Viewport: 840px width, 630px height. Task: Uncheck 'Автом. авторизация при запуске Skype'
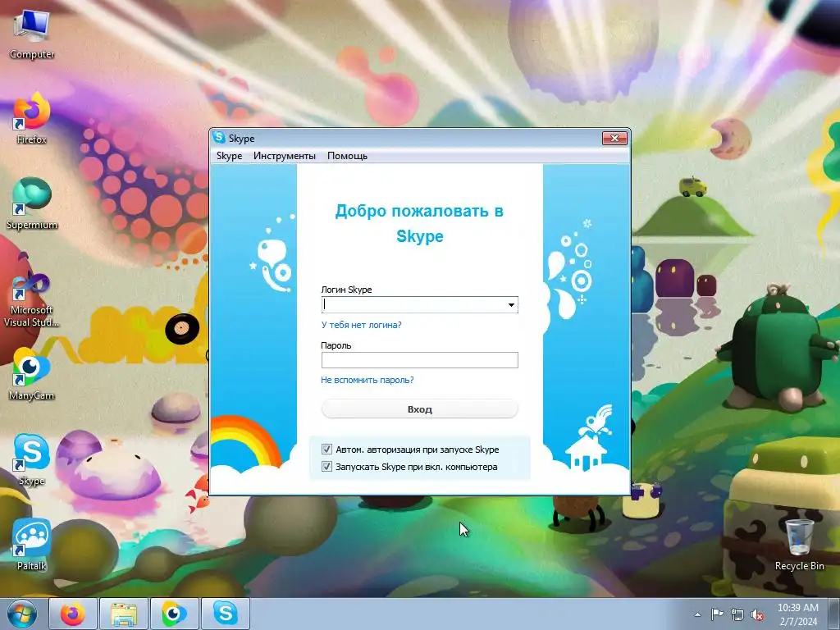pos(326,449)
